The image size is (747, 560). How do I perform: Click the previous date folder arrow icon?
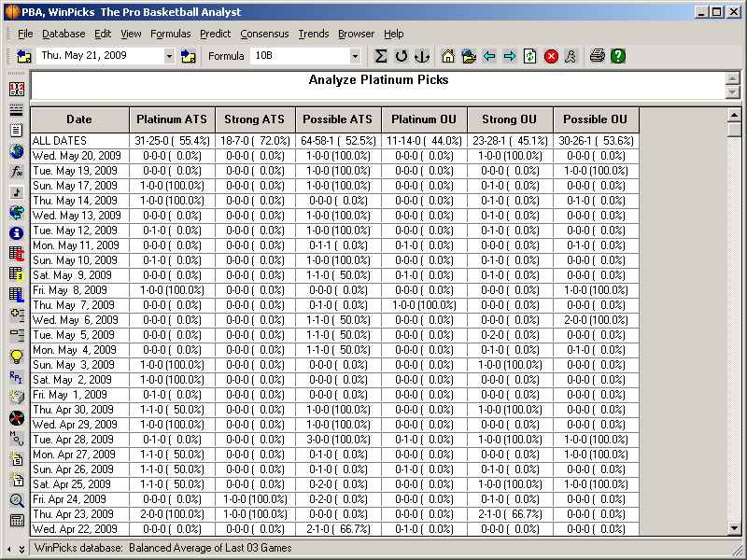click(x=24, y=56)
